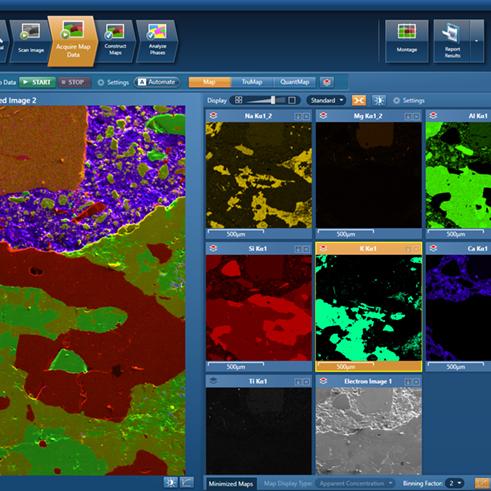
Task: Toggle layer inclusion for Al Kα1 map
Action: 433,116
